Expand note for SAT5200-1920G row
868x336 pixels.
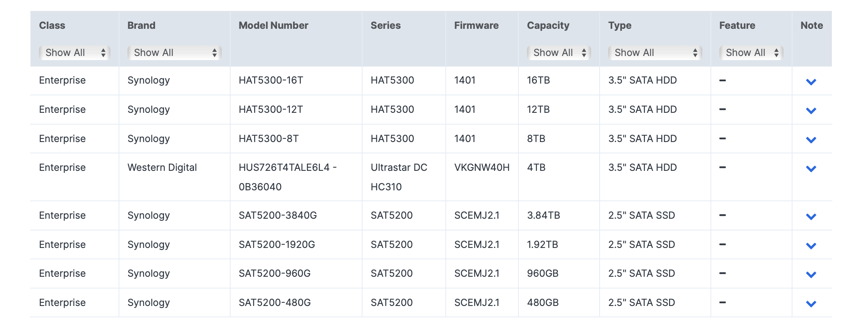[x=811, y=246]
